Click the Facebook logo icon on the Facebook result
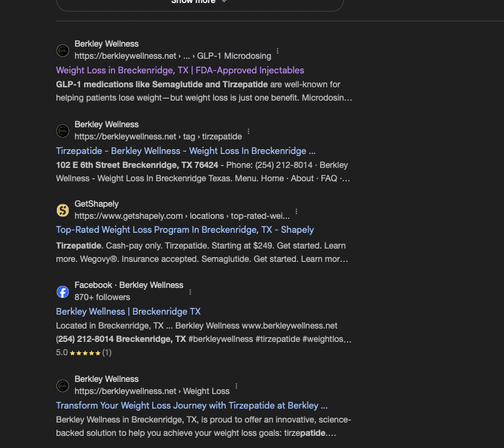 pyautogui.click(x=62, y=292)
